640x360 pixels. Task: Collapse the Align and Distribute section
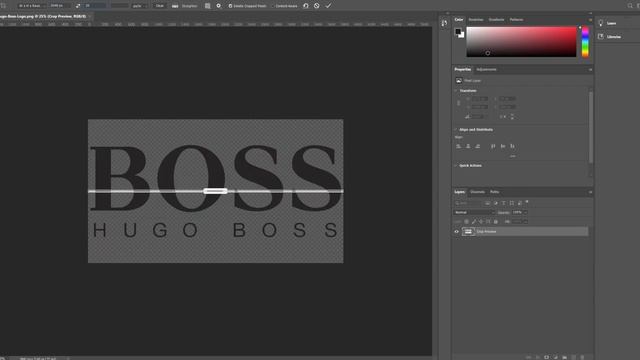pyautogui.click(x=456, y=130)
